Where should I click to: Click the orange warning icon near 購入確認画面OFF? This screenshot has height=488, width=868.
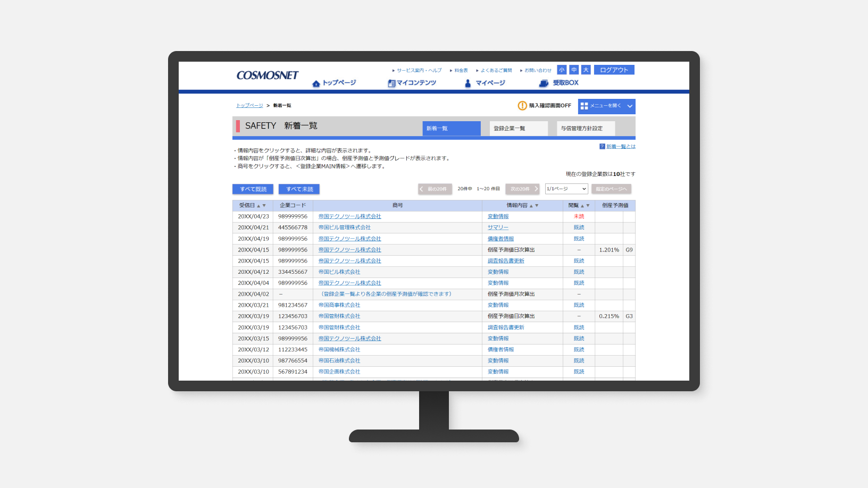522,106
